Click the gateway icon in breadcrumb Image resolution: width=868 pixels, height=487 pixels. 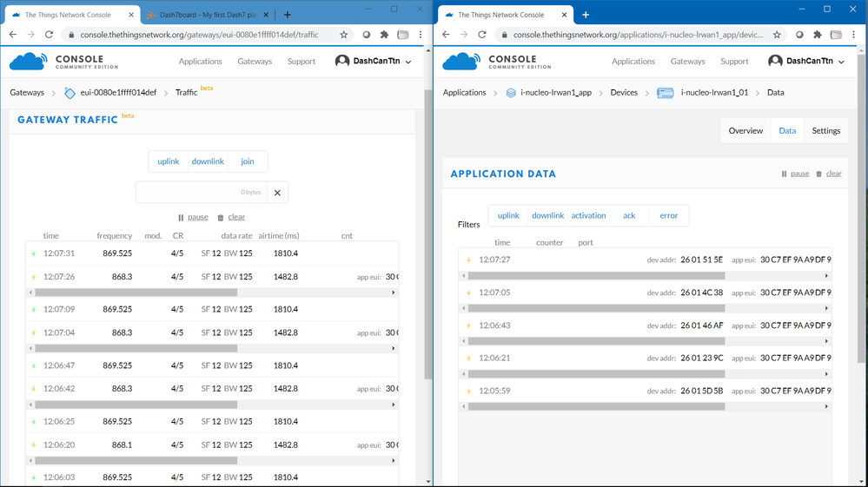(x=70, y=93)
